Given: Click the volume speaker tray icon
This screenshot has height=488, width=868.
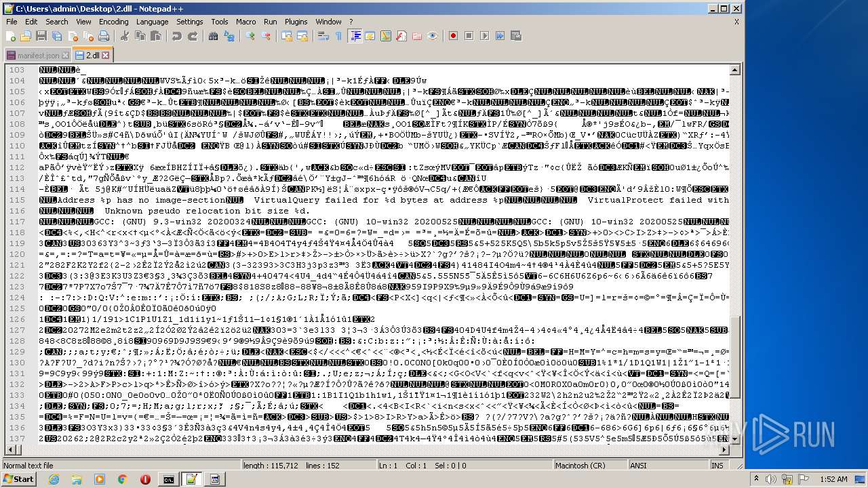Looking at the screenshot, I should tap(771, 479).
